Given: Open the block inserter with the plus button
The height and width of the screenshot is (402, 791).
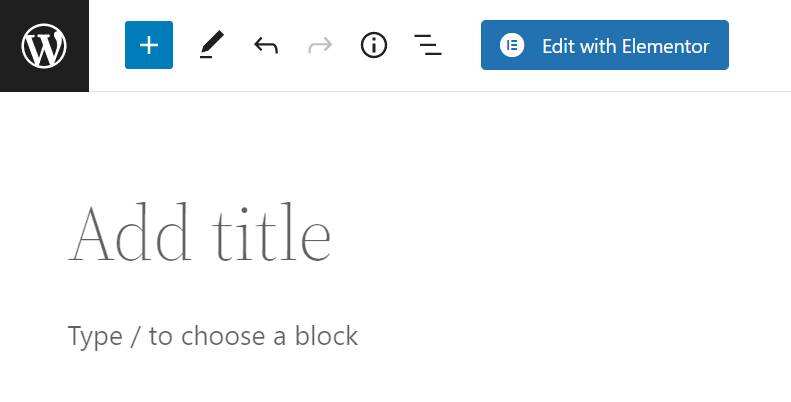Looking at the screenshot, I should (149, 45).
